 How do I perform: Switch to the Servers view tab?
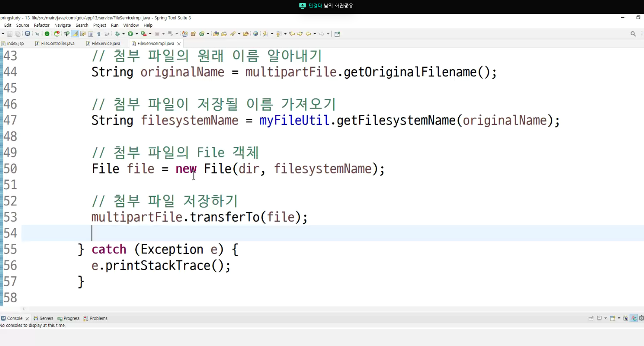(x=43, y=318)
